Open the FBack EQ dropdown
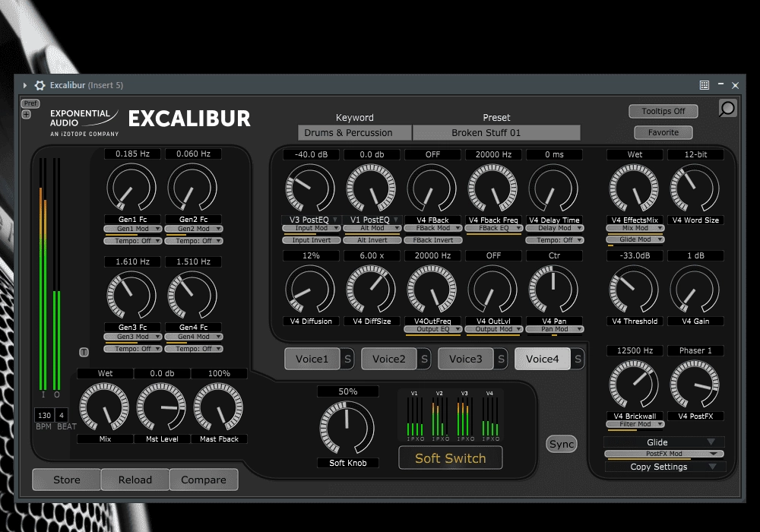The image size is (760, 532). [494, 228]
